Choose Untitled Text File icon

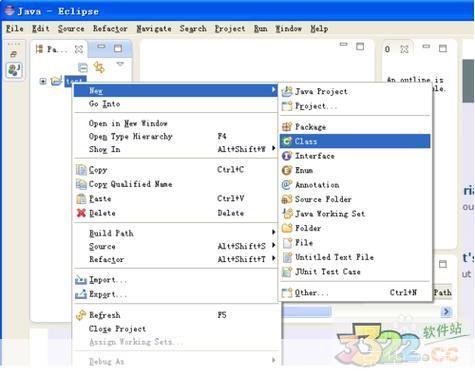[x=287, y=257]
